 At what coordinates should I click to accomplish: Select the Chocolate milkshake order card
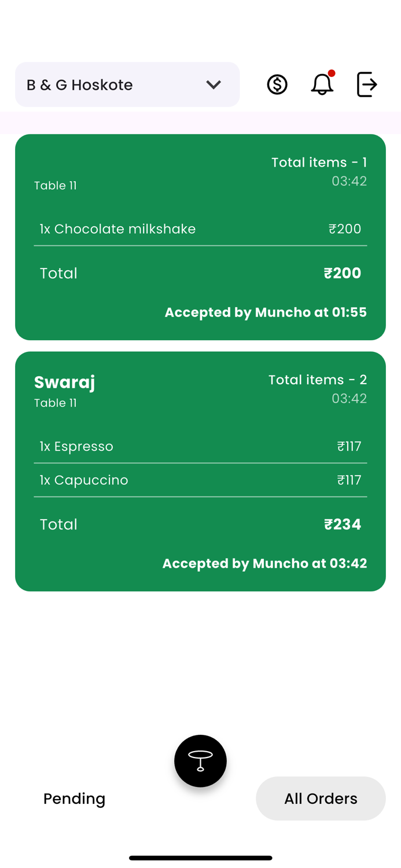click(x=200, y=237)
